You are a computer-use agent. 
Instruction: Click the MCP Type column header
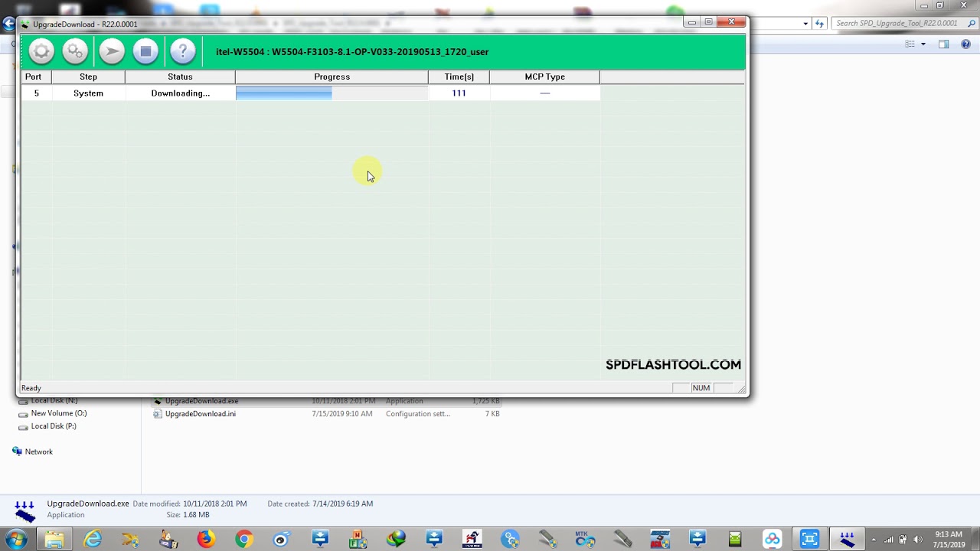tap(544, 77)
